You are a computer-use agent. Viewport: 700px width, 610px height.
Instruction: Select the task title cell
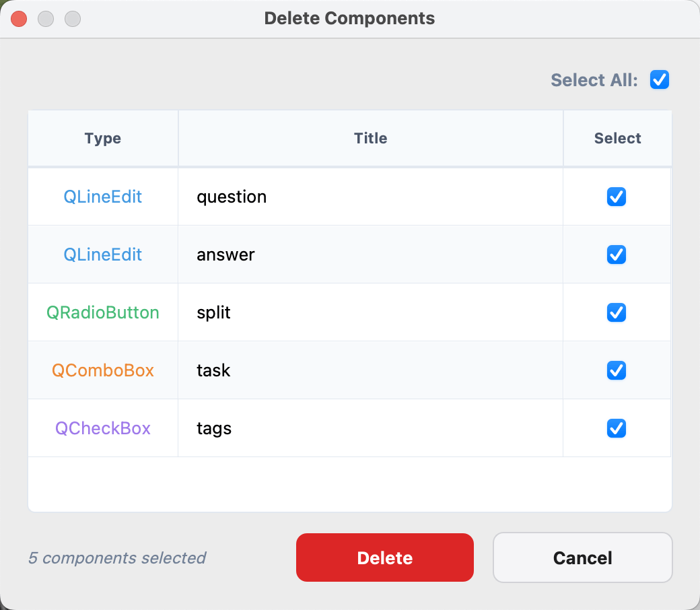pyautogui.click(x=371, y=370)
